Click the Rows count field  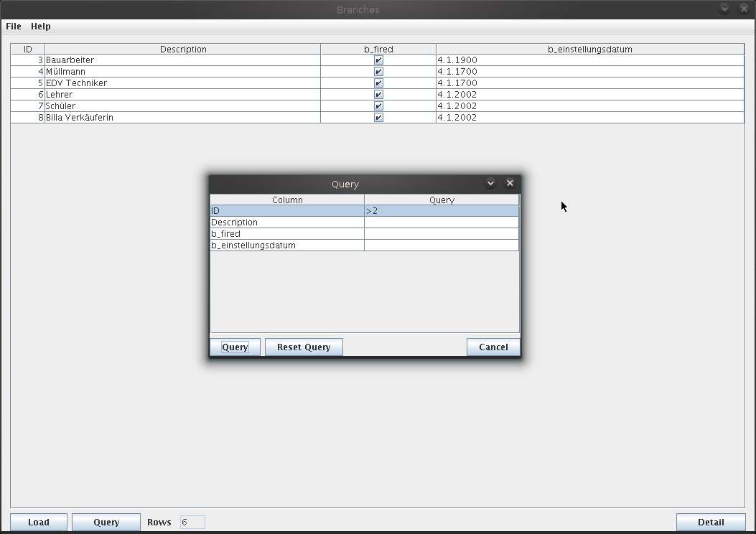click(192, 522)
